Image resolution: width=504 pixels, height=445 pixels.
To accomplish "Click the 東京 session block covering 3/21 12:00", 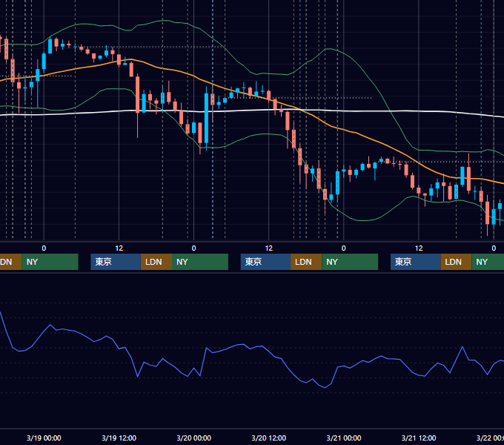I will (x=416, y=262).
